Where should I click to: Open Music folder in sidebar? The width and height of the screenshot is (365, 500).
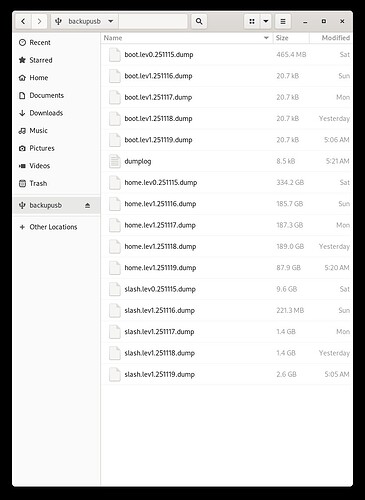(x=56, y=131)
